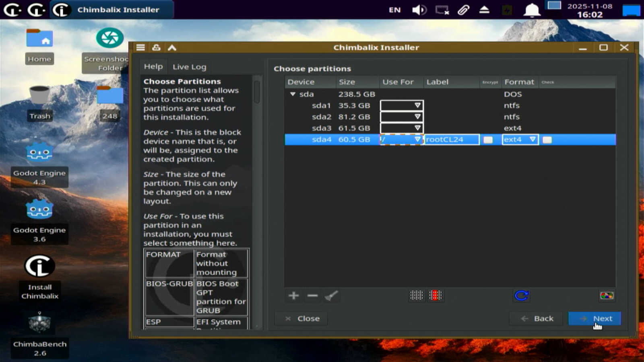
Task: Click the pin icon in the installer title bar
Action: (156, 47)
